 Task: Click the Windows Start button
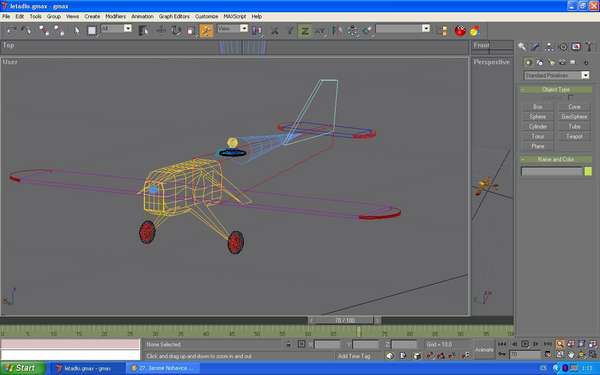click(23, 368)
